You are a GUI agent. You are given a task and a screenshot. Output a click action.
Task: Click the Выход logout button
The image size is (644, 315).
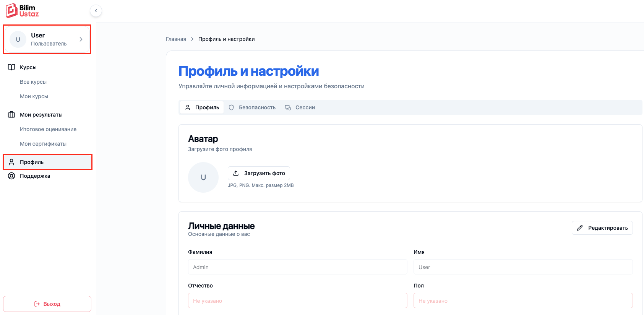[x=47, y=304]
